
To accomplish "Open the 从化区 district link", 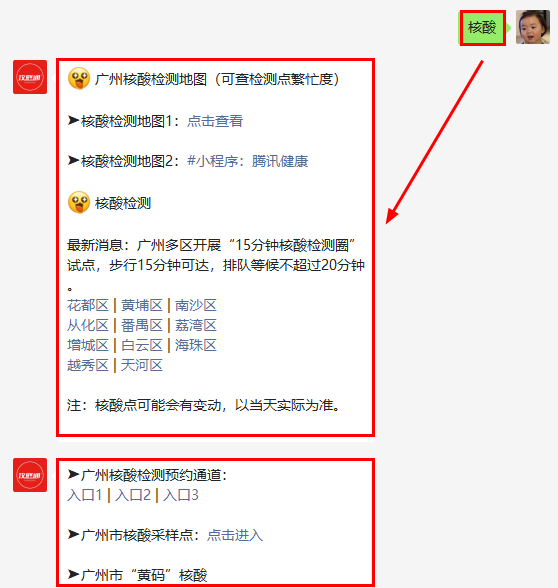I will point(88,326).
